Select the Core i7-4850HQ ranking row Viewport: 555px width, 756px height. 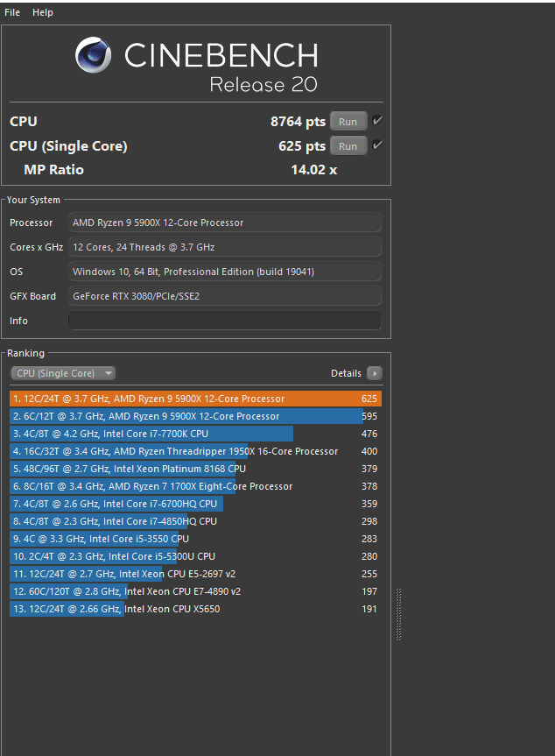click(x=195, y=521)
